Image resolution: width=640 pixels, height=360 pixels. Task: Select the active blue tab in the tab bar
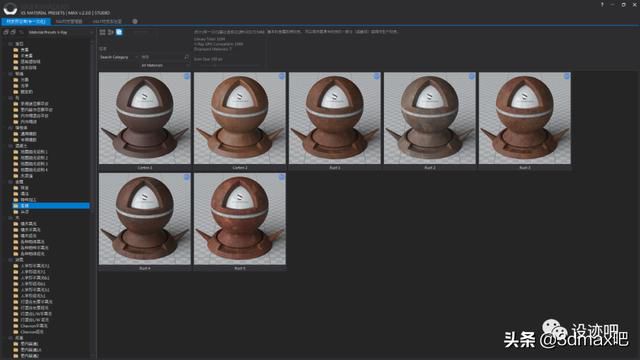[x=26, y=21]
